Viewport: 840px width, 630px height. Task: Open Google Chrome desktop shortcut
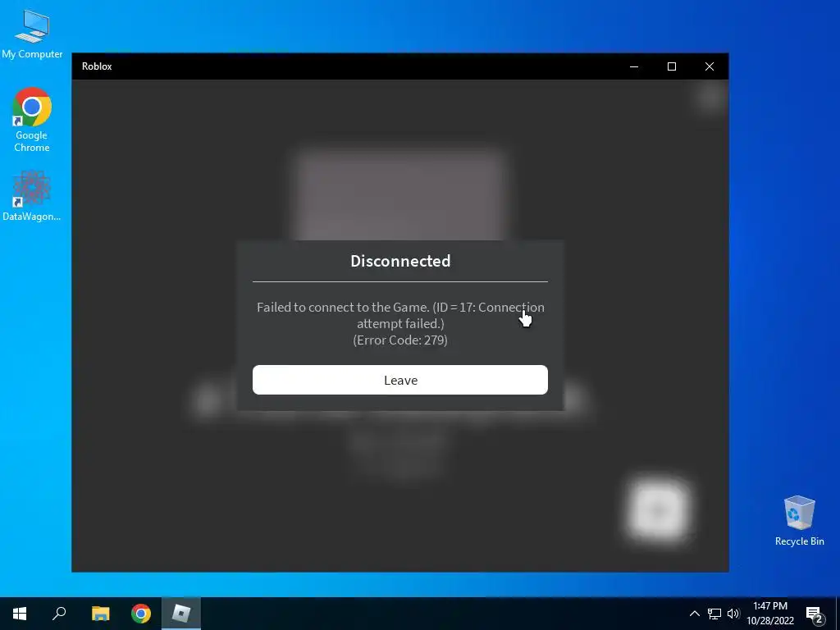click(32, 120)
